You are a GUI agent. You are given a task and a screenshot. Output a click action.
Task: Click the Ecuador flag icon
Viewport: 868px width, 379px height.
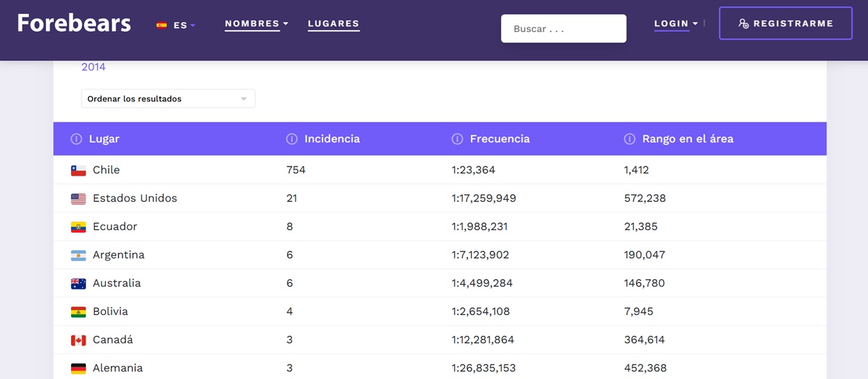click(x=78, y=227)
